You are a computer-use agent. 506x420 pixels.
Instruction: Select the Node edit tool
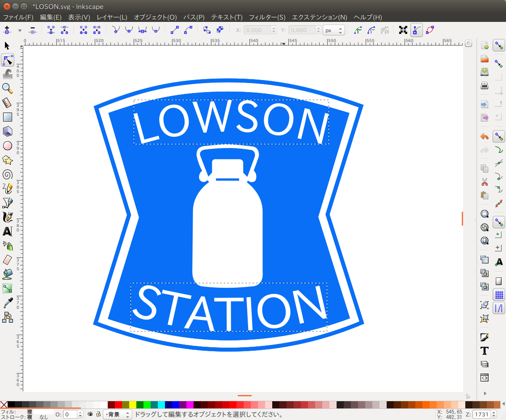coord(8,60)
